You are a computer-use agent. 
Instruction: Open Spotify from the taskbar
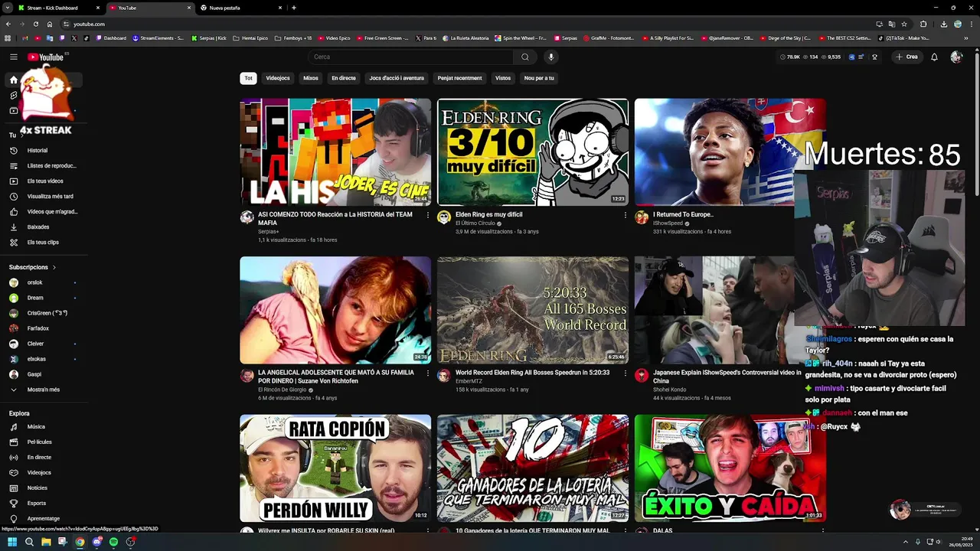pos(113,542)
